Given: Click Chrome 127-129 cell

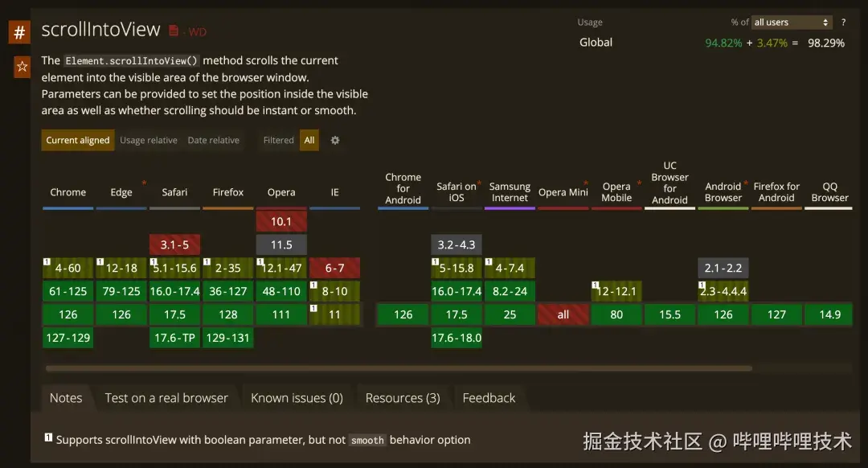Looking at the screenshot, I should [x=68, y=338].
